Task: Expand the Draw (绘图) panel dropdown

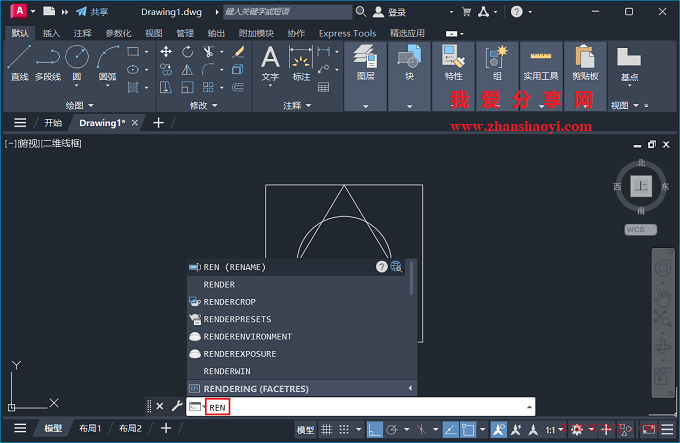Action: 80,105
